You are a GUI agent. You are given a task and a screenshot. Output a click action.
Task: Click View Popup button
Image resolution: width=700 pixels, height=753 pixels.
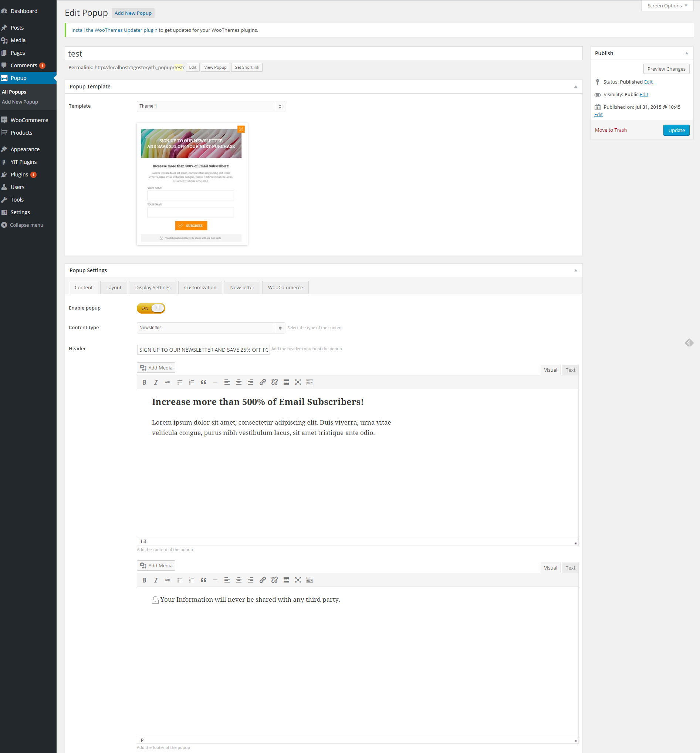coord(215,67)
